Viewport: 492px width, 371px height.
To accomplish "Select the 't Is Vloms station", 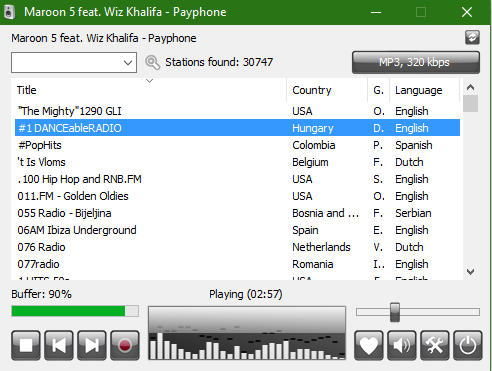I will 237,162.
